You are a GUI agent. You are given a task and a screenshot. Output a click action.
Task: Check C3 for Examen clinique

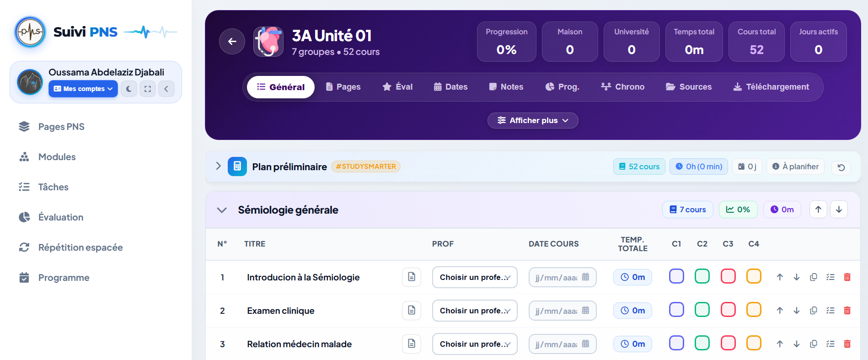(728, 310)
